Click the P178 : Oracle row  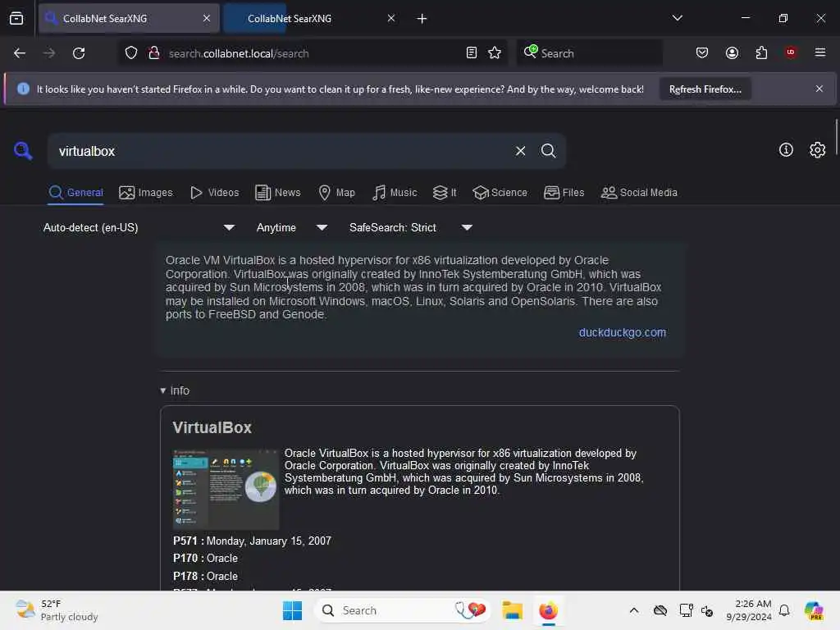pos(205,577)
